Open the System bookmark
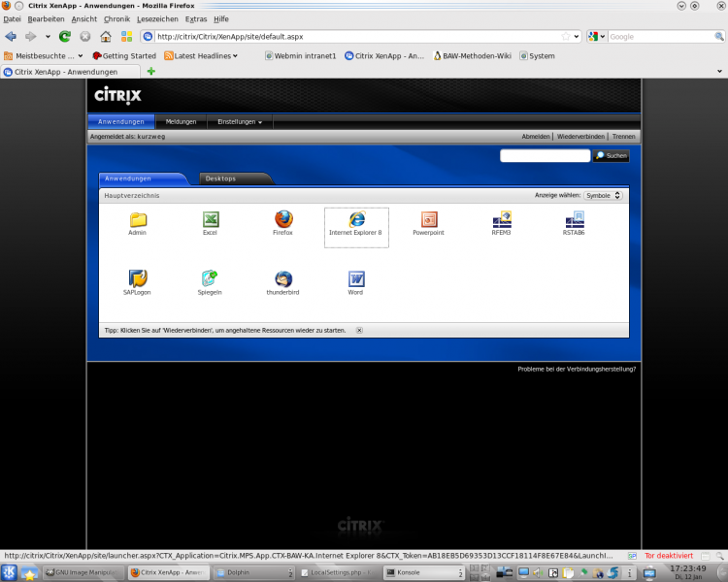The image size is (728, 582). click(537, 55)
